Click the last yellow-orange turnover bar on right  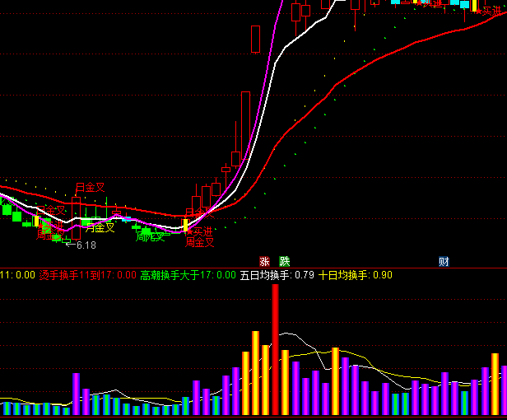coord(495,383)
